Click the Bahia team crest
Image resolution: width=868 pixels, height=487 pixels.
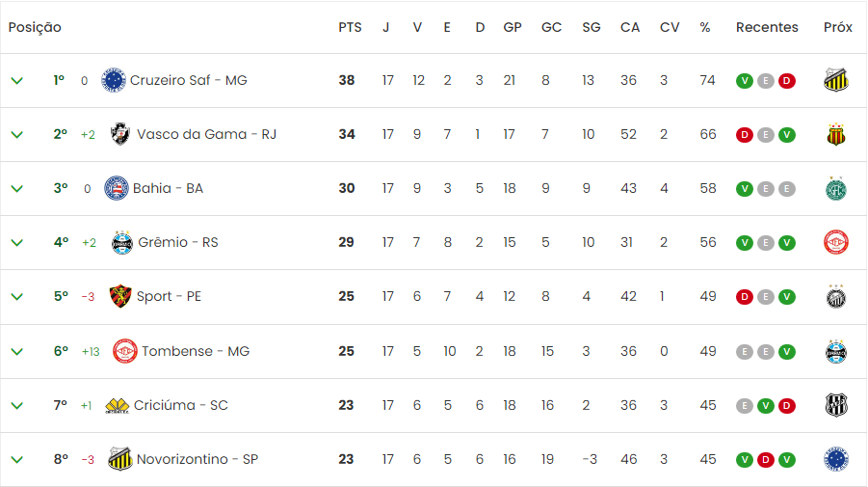point(117,188)
